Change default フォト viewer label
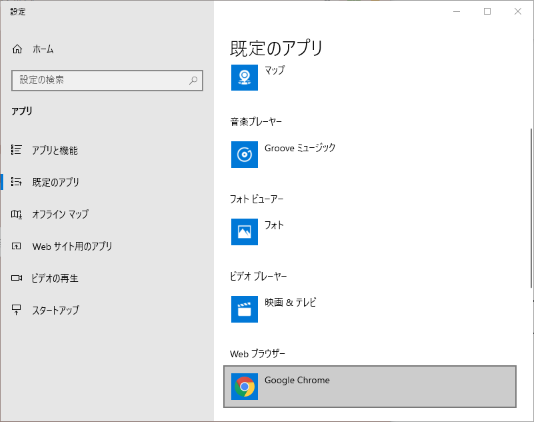Screen dimensions: 534x424 [274, 225]
